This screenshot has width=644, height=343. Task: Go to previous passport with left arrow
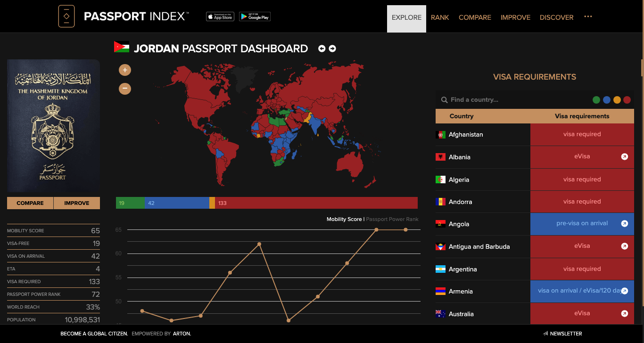[322, 49]
